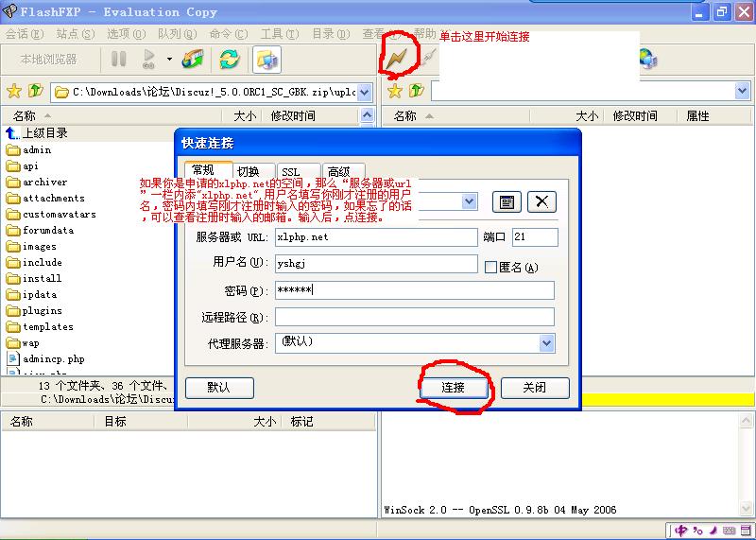Open the history dropdown in quick connect dialog
Image resolution: width=756 pixels, height=540 pixels.
(469, 201)
